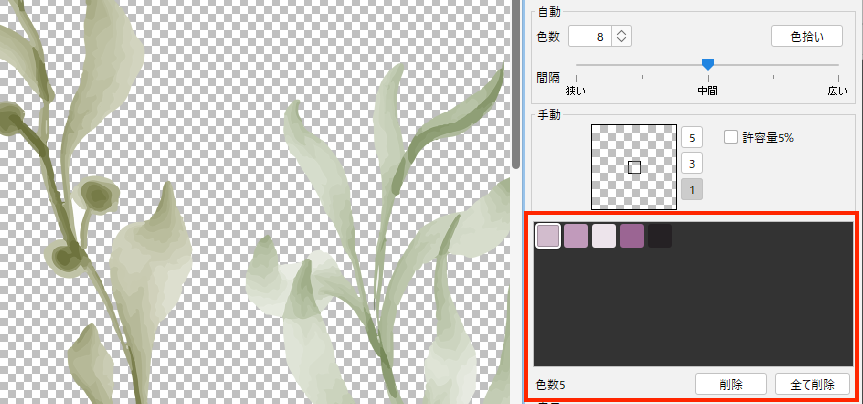Click the 削除 button
Viewport: 863px width, 404px height.
(731, 384)
